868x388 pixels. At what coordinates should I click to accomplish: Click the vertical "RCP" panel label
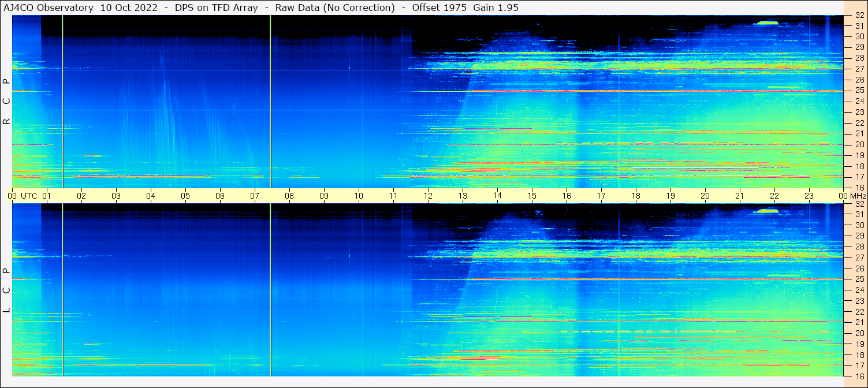click(6, 102)
